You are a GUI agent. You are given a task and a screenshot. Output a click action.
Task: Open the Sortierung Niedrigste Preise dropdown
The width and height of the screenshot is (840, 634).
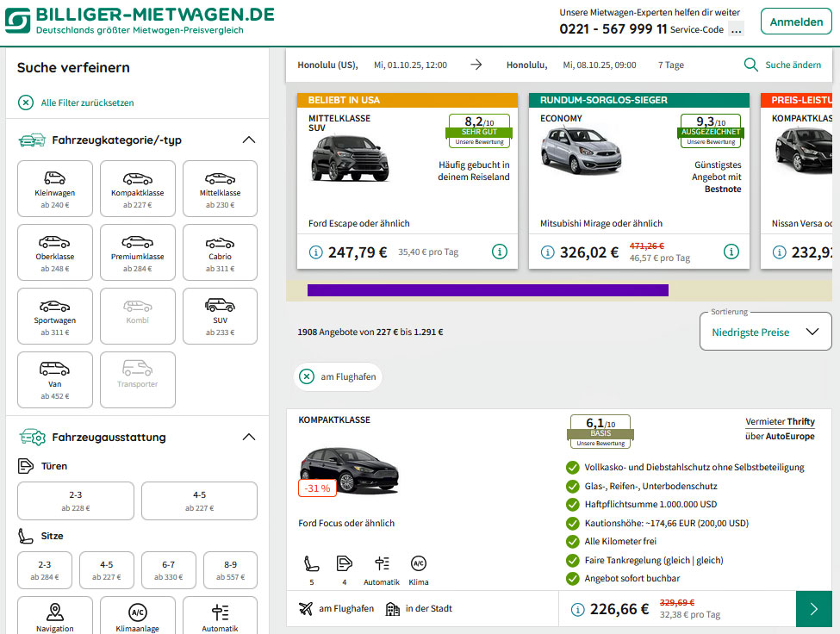[x=766, y=332]
